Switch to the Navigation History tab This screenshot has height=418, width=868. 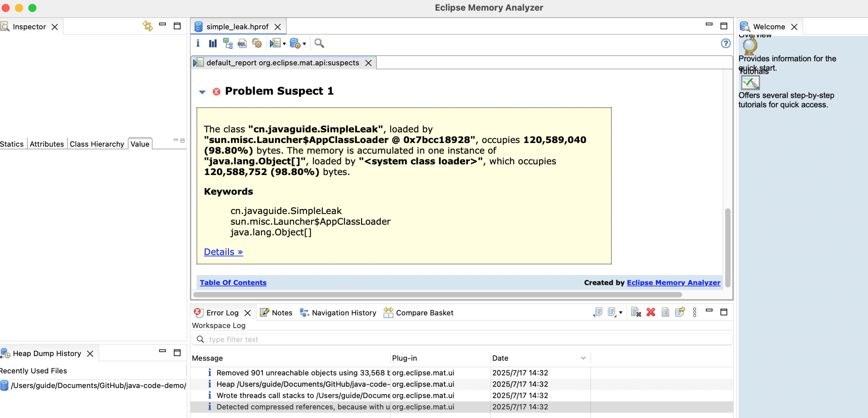pos(343,312)
